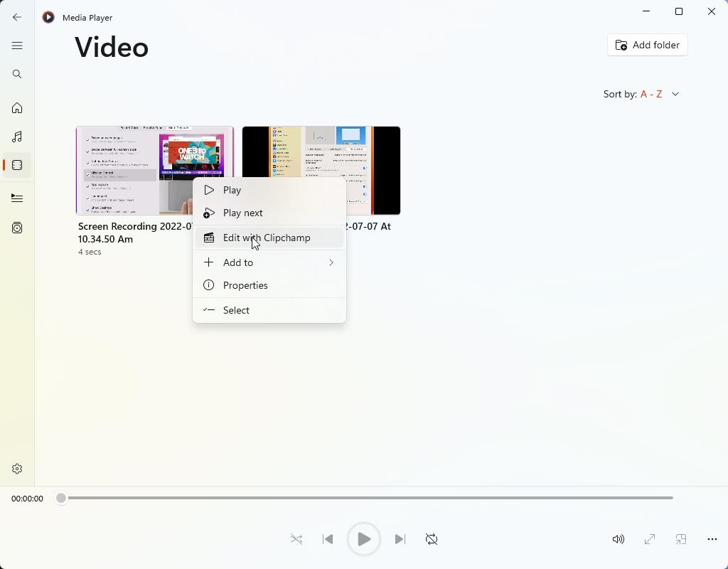Skip to next track
The image size is (728, 569).
pyautogui.click(x=400, y=539)
